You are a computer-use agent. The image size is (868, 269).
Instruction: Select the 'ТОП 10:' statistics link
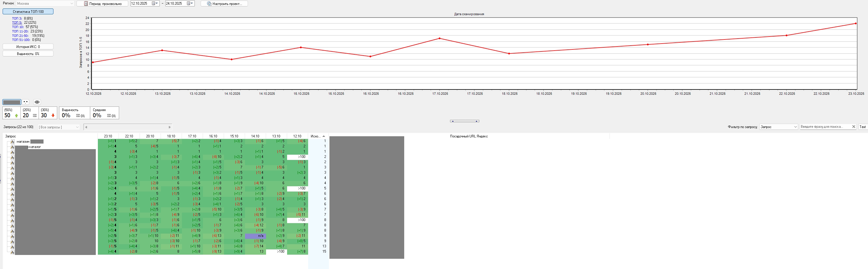coord(18,27)
